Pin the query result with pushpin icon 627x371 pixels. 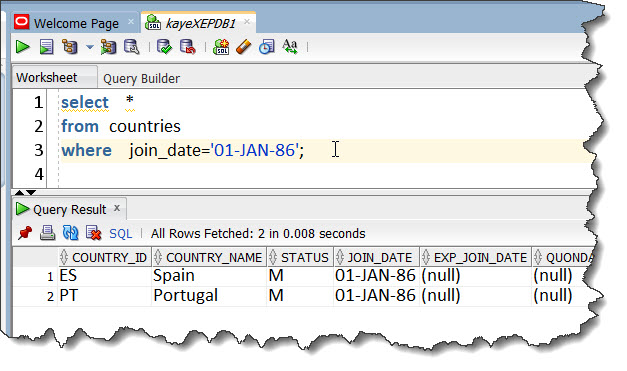pyautogui.click(x=25, y=233)
